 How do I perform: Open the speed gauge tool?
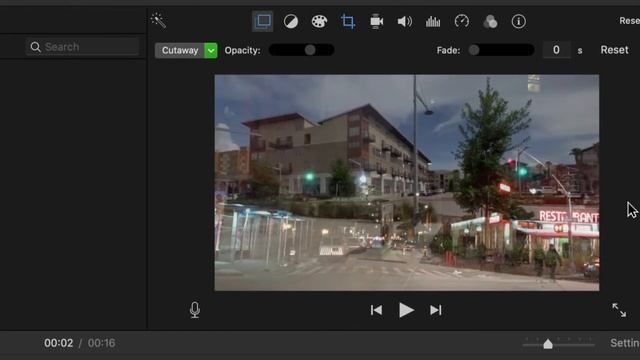462,21
